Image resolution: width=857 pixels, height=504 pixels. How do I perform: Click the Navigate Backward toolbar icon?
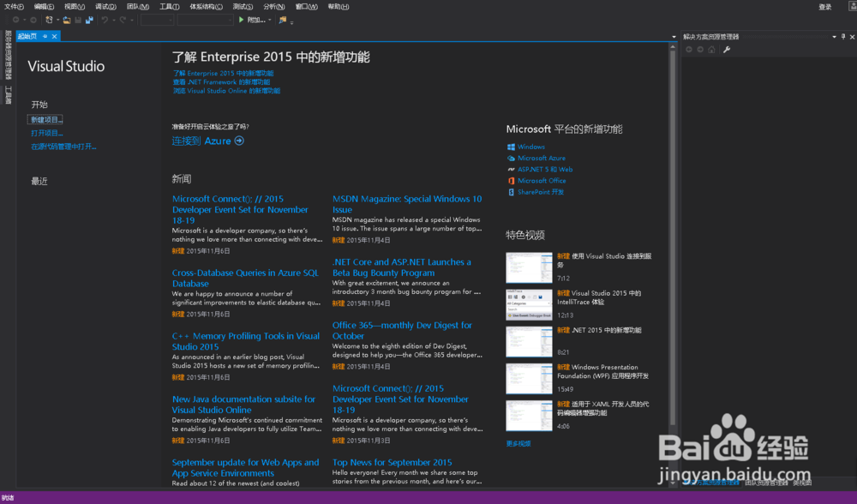tap(15, 20)
